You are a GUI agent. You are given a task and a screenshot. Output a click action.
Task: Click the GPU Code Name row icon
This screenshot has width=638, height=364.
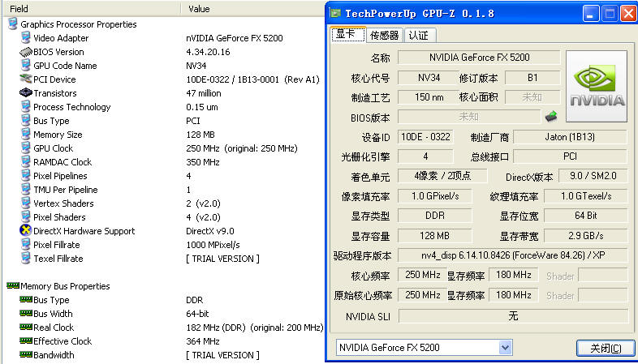(26, 66)
